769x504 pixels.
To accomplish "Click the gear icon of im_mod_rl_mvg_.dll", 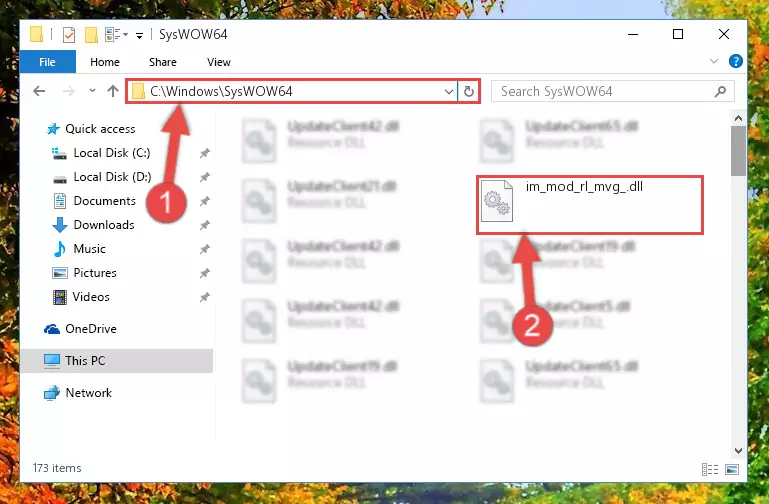I will [497, 202].
